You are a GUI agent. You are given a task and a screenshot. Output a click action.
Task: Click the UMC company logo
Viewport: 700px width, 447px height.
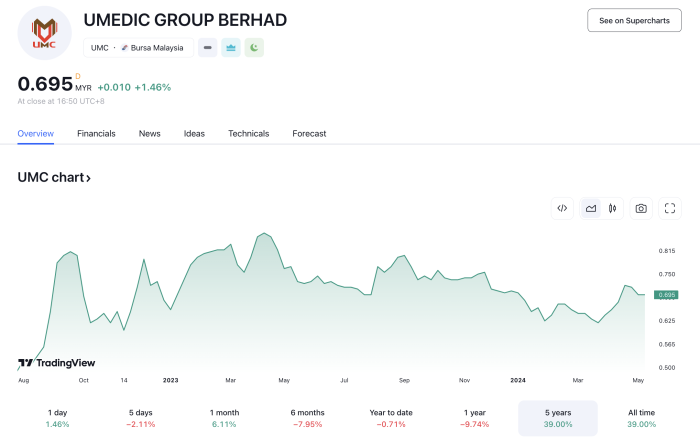click(x=44, y=32)
